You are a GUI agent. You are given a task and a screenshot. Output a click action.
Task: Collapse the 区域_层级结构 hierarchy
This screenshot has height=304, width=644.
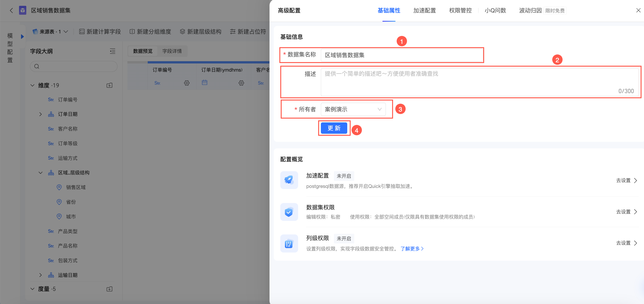[x=41, y=173]
